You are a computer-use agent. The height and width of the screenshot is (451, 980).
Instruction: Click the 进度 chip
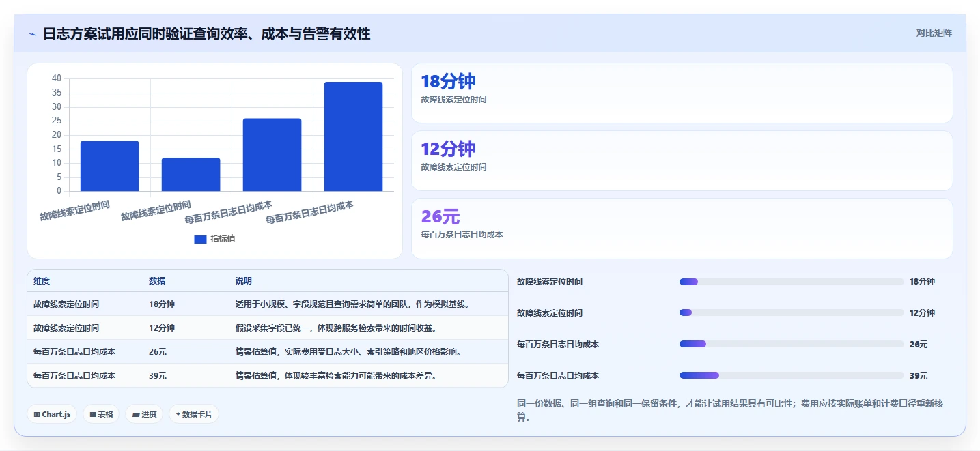pyautogui.click(x=144, y=414)
